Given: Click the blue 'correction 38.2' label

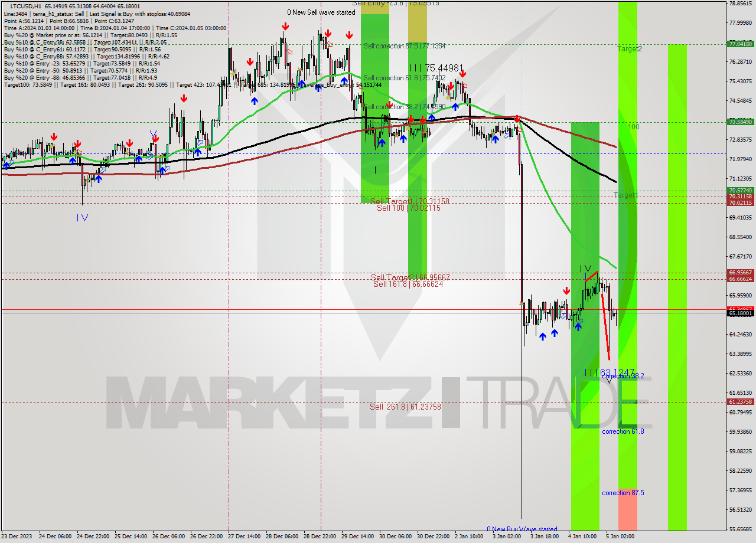Looking at the screenshot, I should (623, 376).
